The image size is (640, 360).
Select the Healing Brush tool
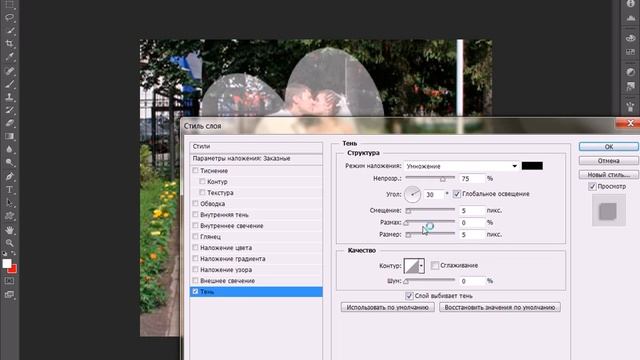pos(9,71)
